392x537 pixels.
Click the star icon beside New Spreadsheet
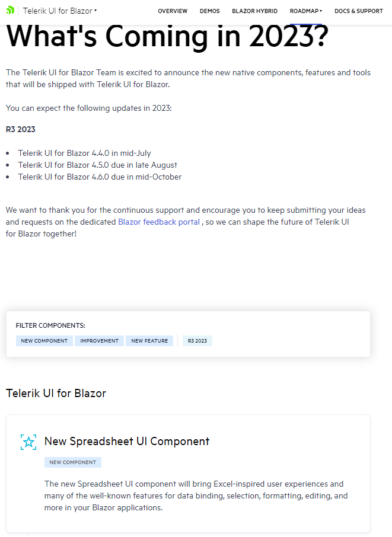[28, 442]
